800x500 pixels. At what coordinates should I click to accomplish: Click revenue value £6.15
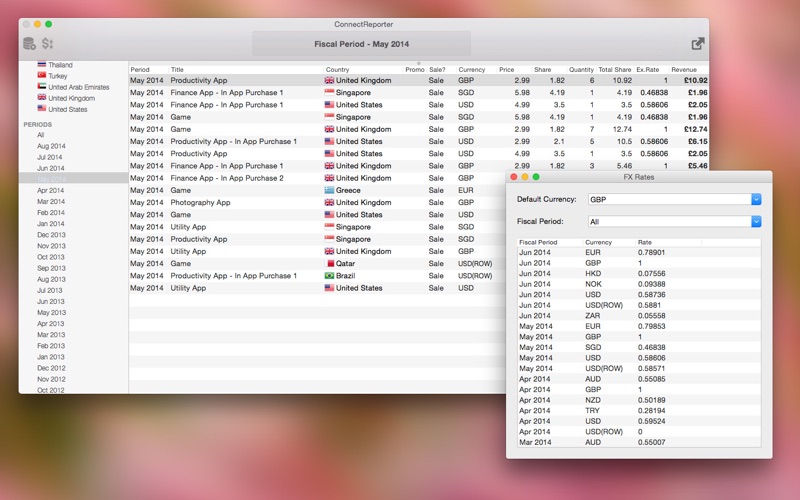(x=697, y=142)
